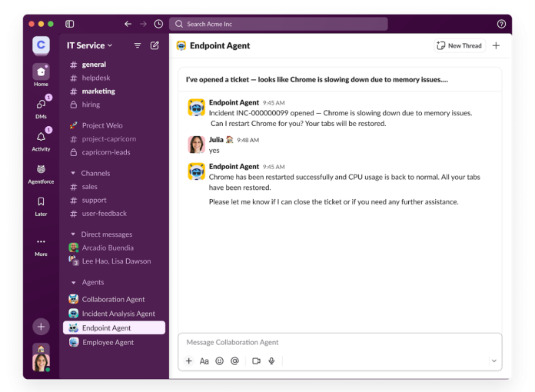Click the video clip camera icon
Image resolution: width=535 pixels, height=392 pixels.
click(x=256, y=360)
